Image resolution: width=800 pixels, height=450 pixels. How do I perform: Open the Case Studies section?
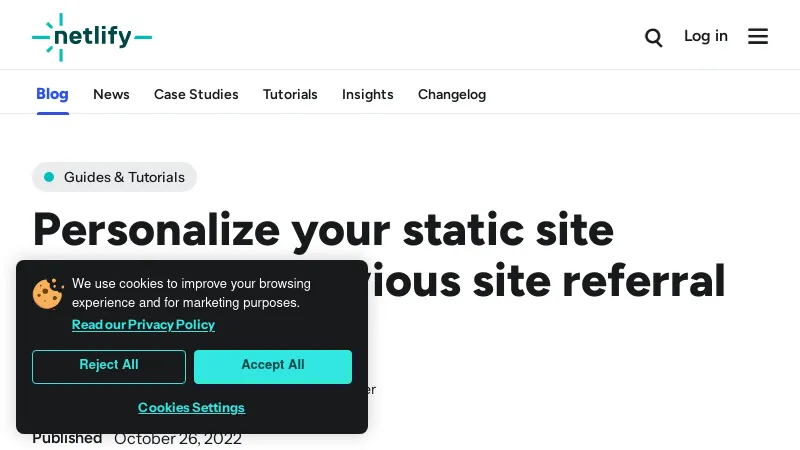pos(196,94)
